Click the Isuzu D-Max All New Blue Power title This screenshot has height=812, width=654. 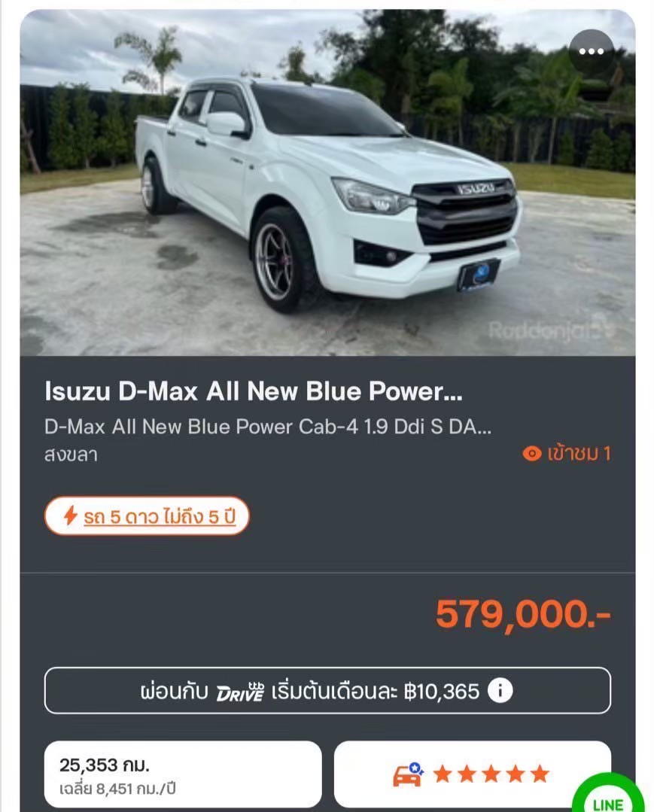(253, 391)
